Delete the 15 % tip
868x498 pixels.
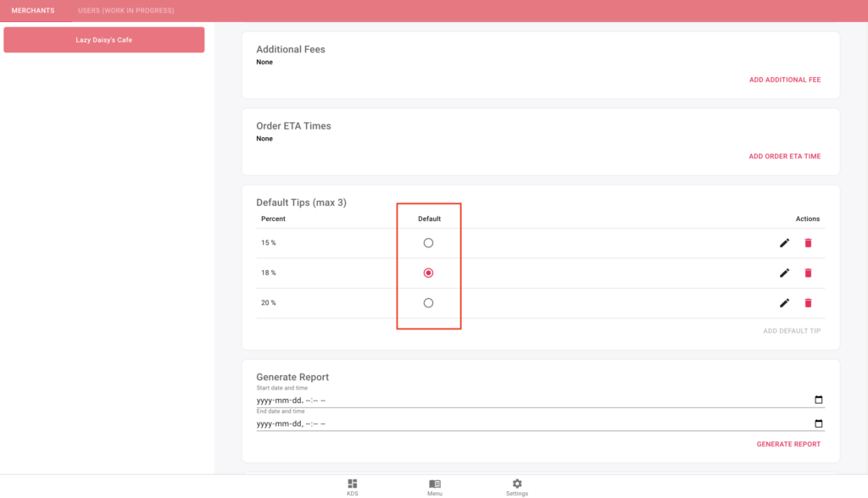click(808, 243)
